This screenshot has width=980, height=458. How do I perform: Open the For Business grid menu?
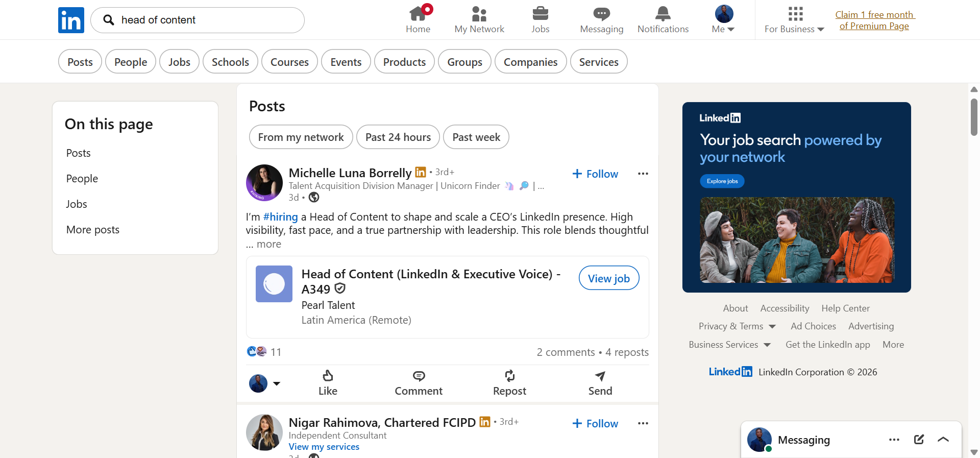[x=795, y=19]
